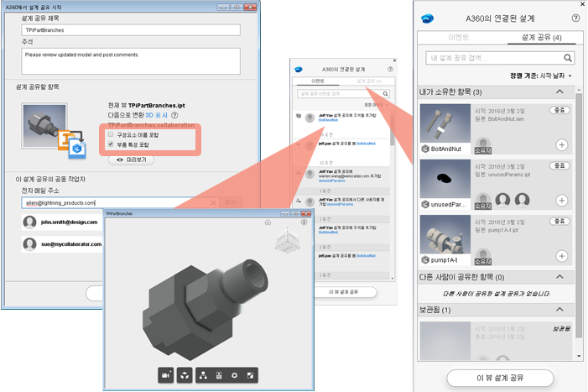Add a collaborator with the plus icon on unusedParams
This screenshot has width=588, height=392.
561,201
